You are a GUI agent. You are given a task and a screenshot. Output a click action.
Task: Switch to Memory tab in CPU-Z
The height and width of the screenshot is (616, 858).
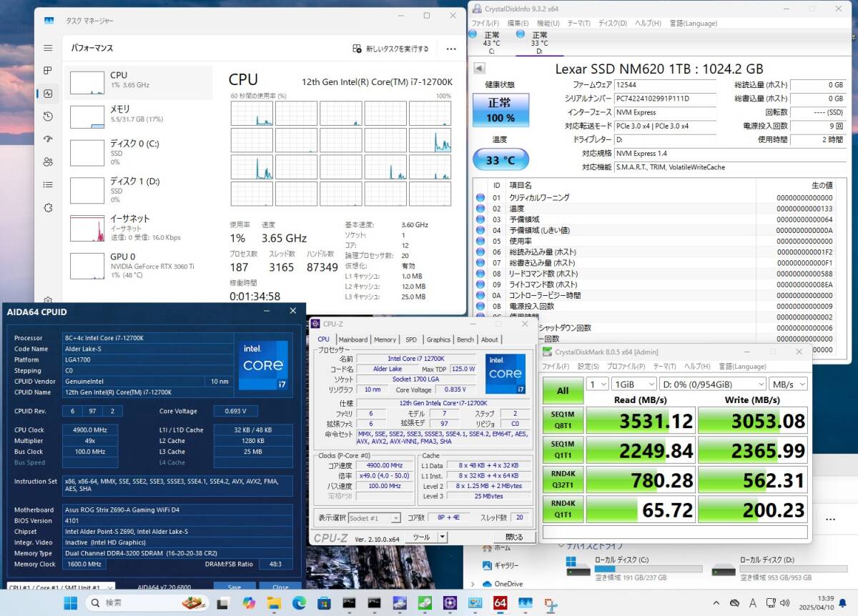pyautogui.click(x=385, y=339)
